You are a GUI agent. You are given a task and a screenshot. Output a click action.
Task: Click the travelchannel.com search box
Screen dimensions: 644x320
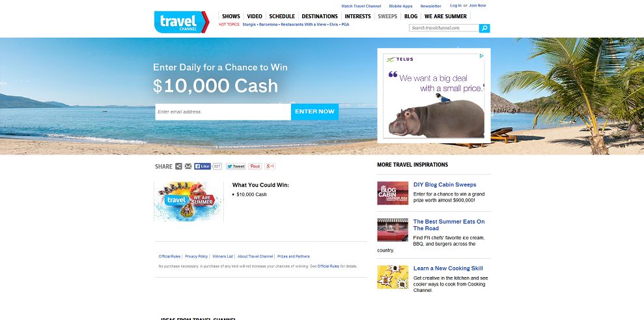pos(444,28)
